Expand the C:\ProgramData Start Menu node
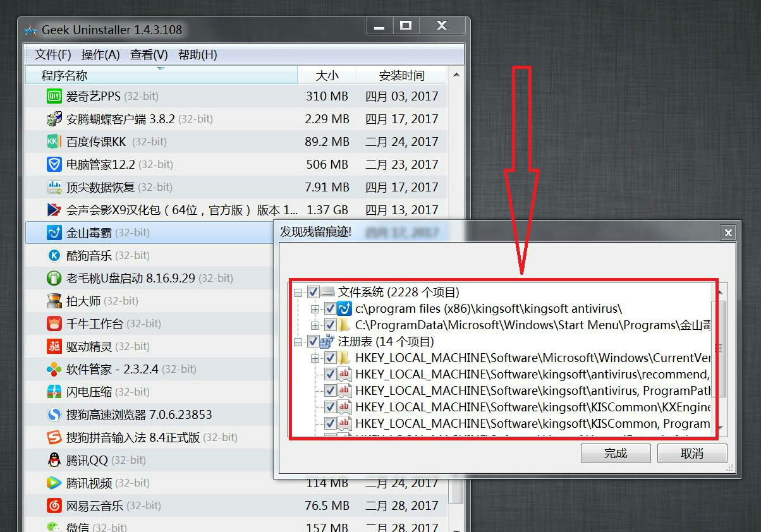 [x=315, y=325]
